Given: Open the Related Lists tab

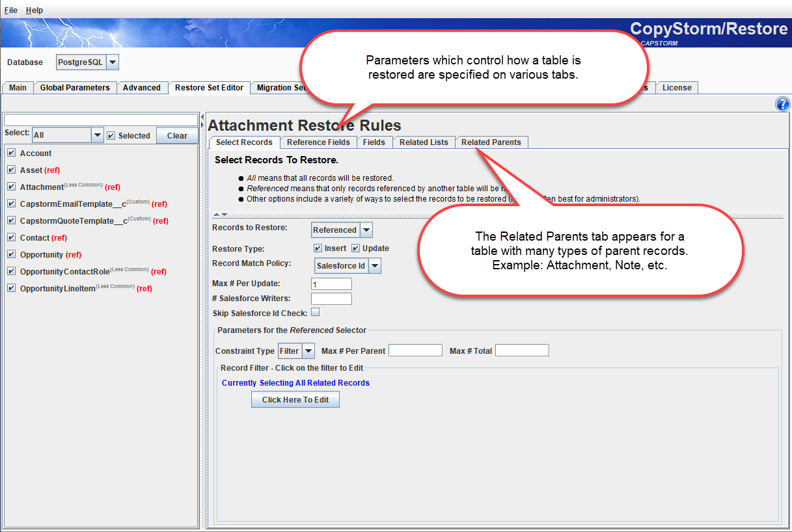Looking at the screenshot, I should click(x=424, y=142).
